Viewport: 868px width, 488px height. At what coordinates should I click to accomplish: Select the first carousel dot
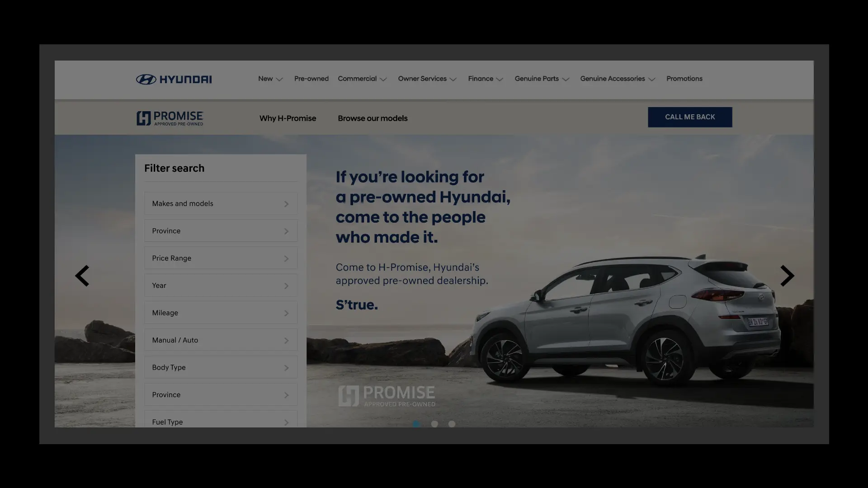(x=416, y=424)
